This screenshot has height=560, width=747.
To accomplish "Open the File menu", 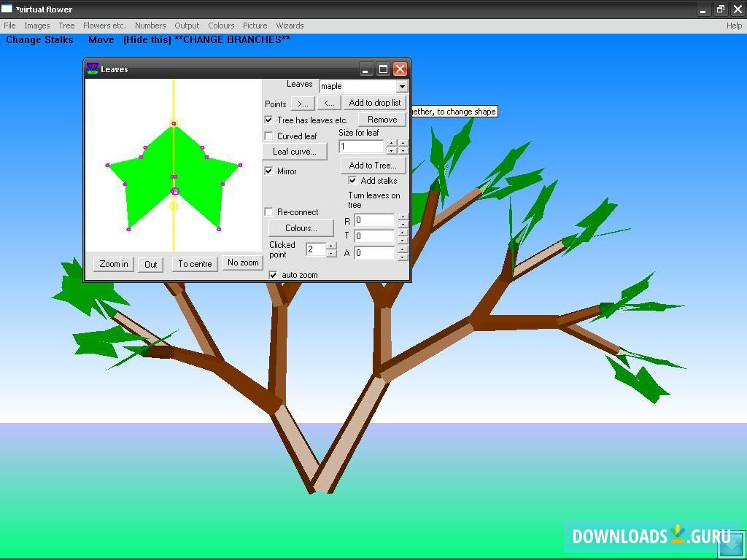I will 9,26.
